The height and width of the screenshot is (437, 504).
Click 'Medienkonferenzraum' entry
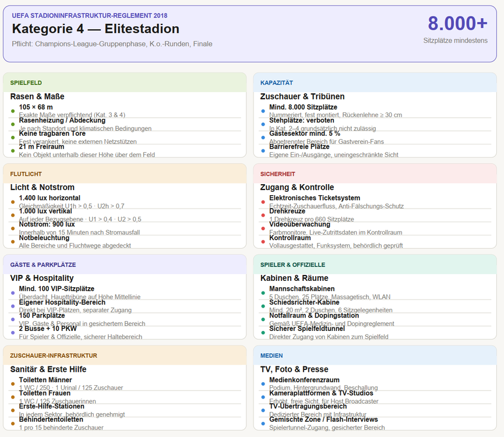click(x=304, y=380)
